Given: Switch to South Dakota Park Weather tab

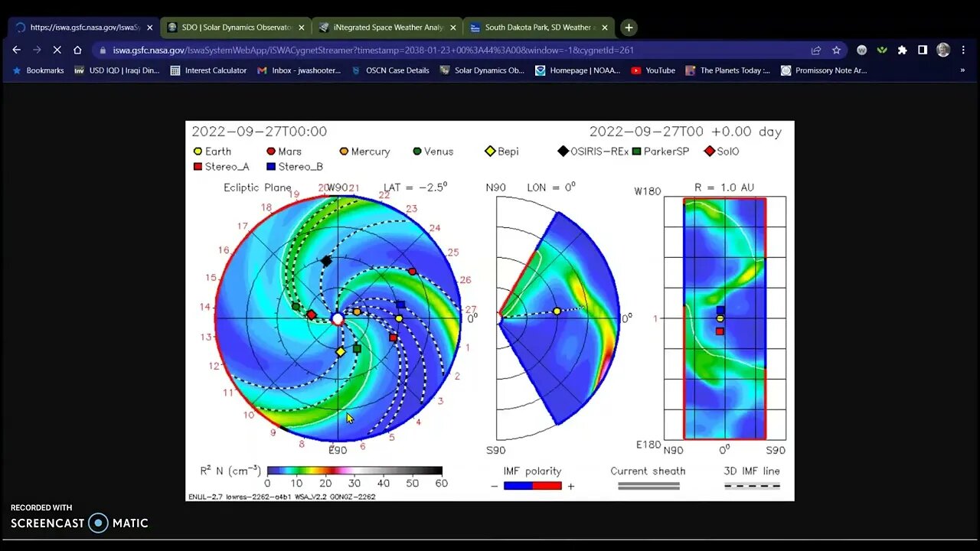Looking at the screenshot, I should 539,28.
